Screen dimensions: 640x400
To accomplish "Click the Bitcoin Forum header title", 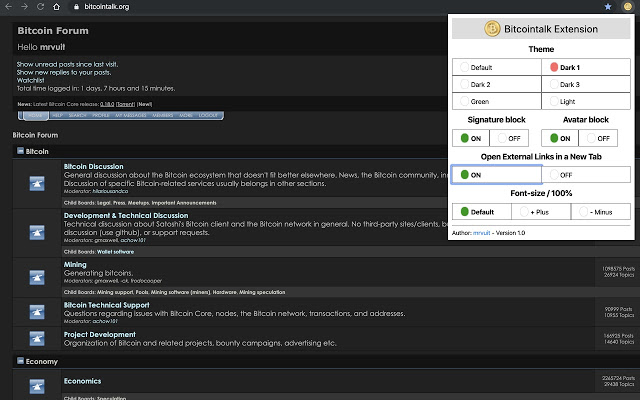I will tap(53, 31).
